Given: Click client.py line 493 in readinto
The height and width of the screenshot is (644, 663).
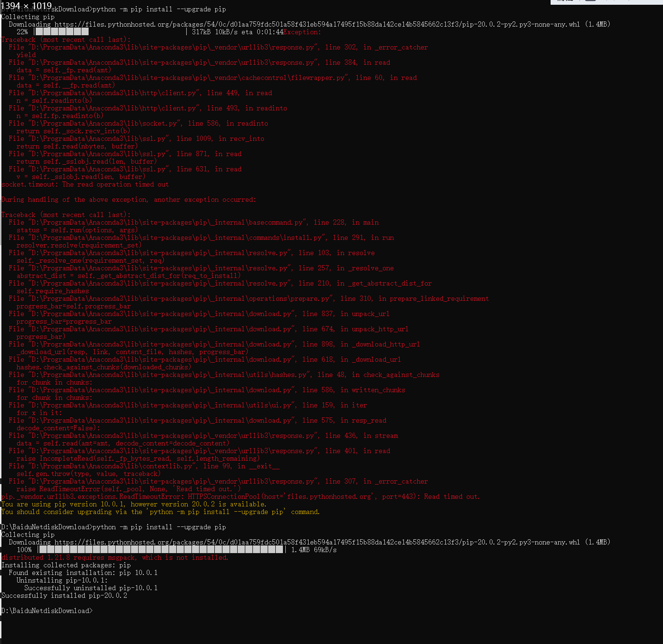Looking at the screenshot, I should tap(148, 108).
